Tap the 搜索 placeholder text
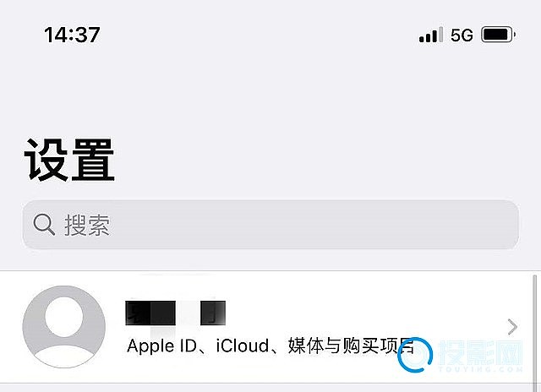This screenshot has height=392, width=541. [87, 225]
